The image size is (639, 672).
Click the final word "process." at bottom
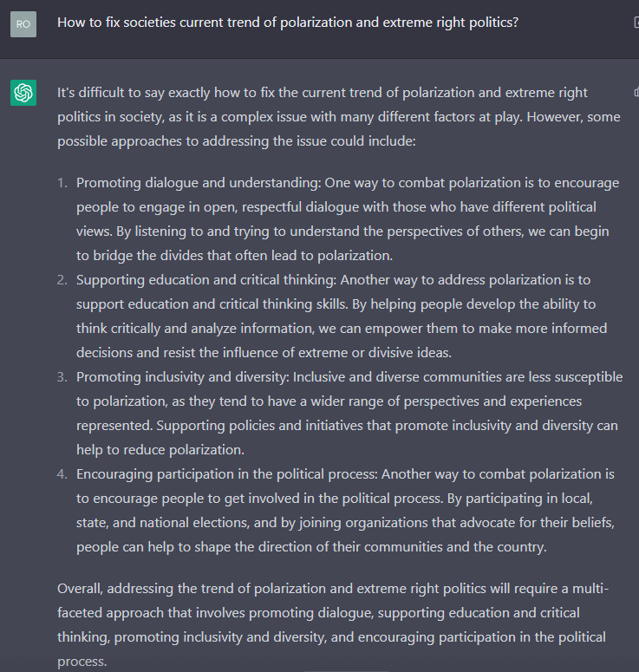coord(82,662)
